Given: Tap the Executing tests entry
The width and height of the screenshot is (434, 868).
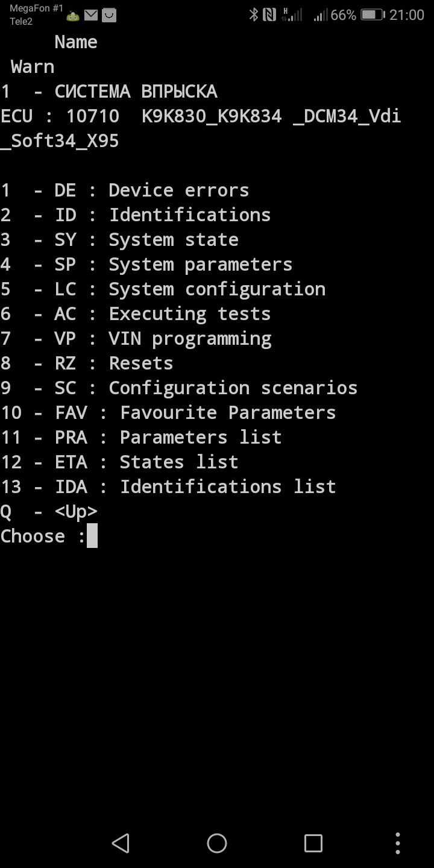Looking at the screenshot, I should coord(136,314).
